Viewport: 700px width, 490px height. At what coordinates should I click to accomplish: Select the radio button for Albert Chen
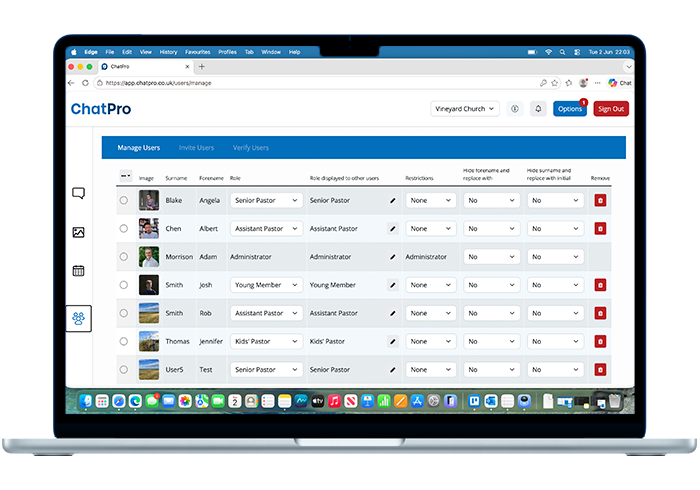[x=124, y=228]
